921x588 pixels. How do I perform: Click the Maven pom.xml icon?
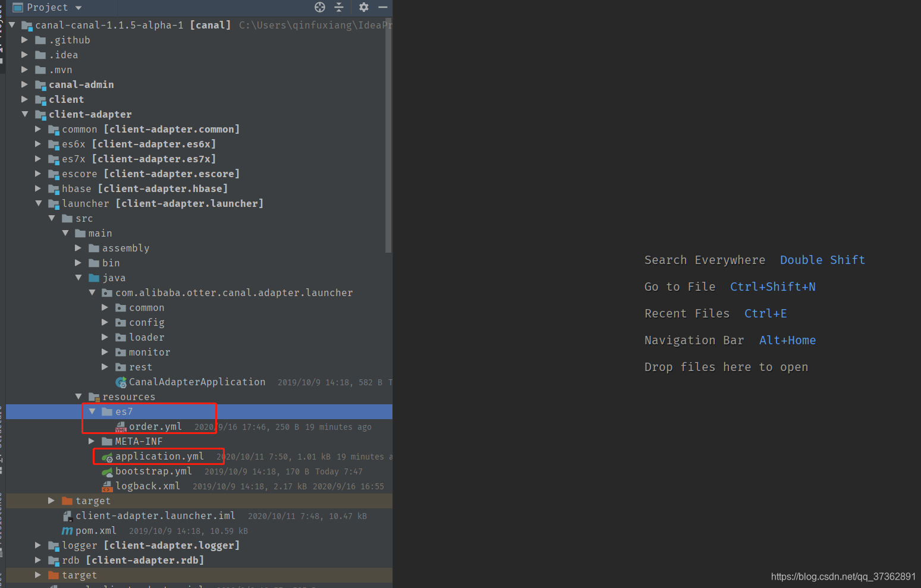pos(67,531)
